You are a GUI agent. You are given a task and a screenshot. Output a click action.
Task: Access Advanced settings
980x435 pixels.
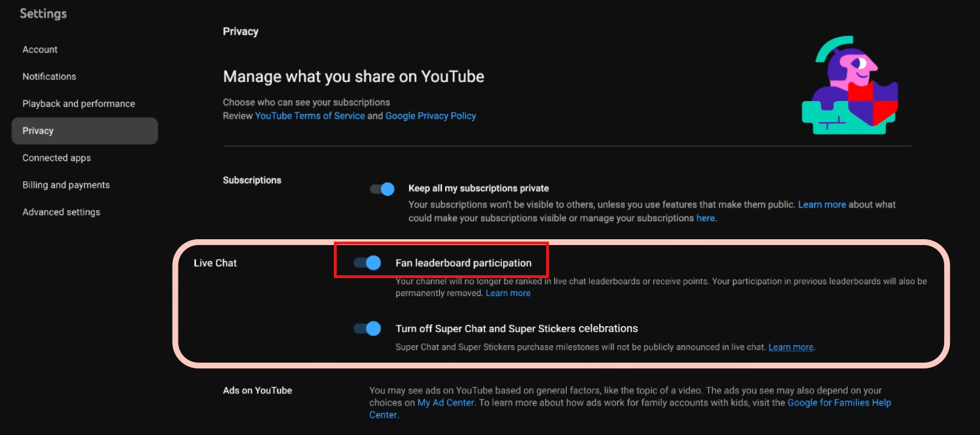(61, 211)
